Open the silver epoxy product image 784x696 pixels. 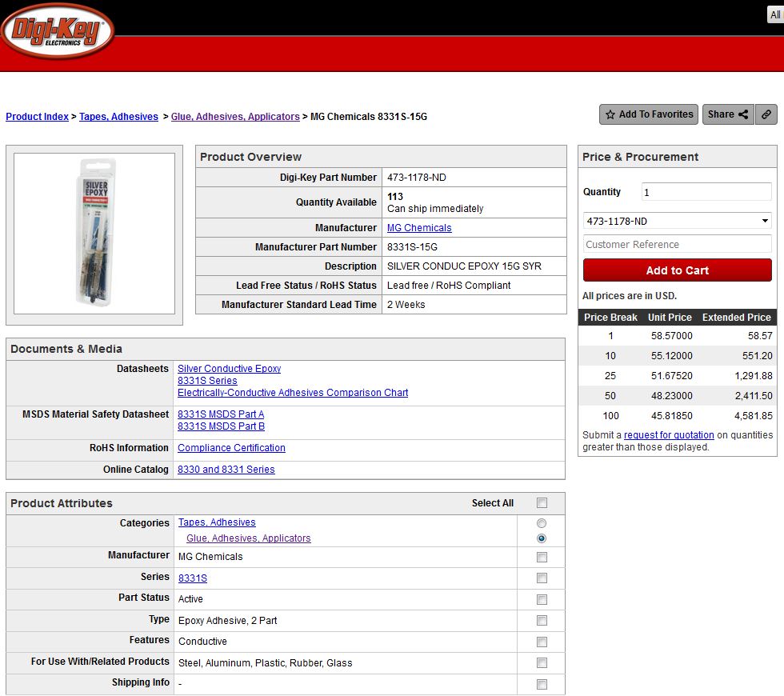coord(94,234)
